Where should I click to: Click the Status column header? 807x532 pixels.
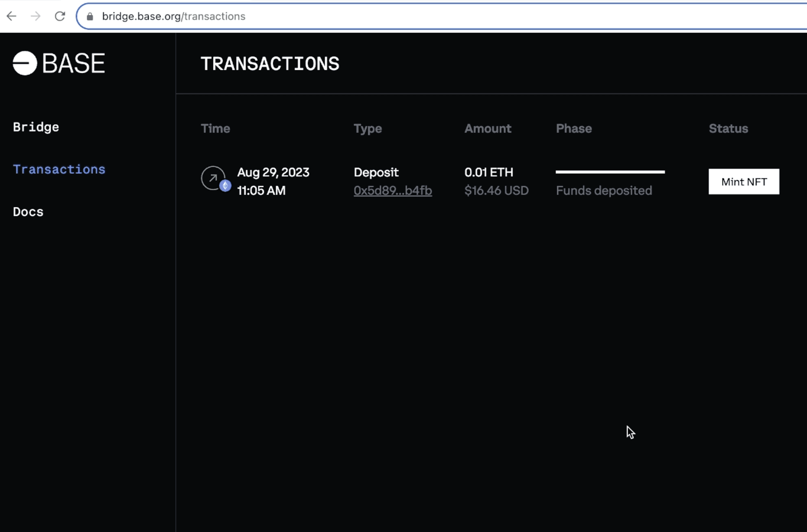[x=729, y=129]
